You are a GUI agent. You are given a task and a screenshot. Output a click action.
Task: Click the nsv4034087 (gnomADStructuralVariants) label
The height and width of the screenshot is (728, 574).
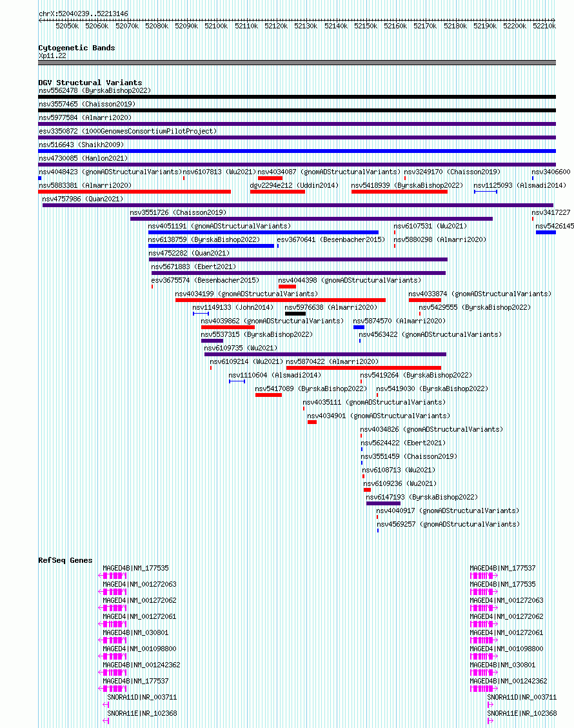tap(328, 172)
